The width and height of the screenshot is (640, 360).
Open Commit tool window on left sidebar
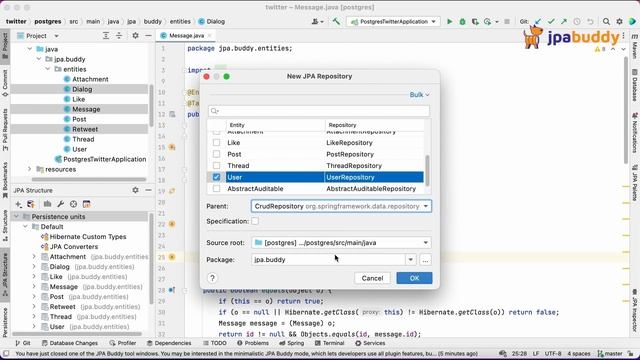[5, 82]
